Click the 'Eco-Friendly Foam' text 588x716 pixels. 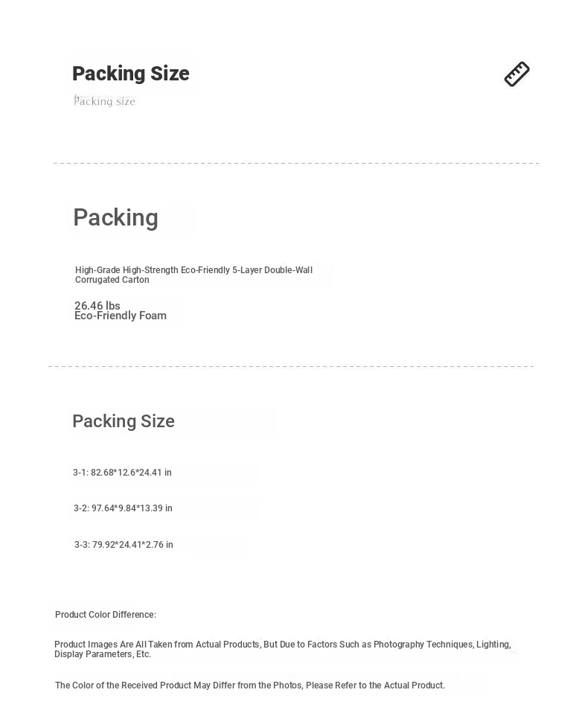click(x=121, y=316)
